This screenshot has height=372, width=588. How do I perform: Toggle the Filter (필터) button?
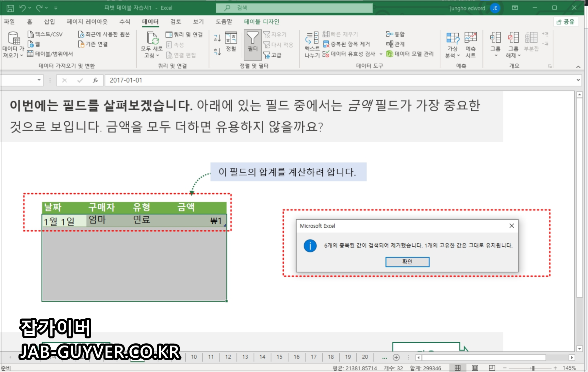[x=253, y=45]
